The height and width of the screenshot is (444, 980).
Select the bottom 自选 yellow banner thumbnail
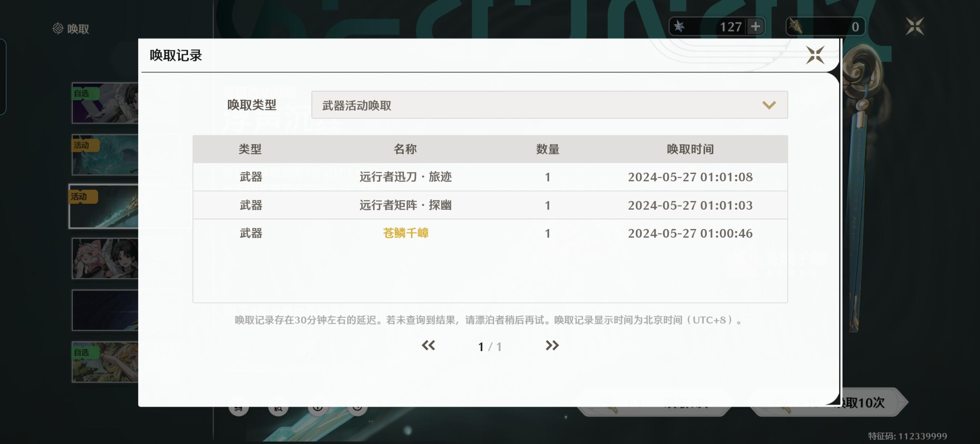105,362
